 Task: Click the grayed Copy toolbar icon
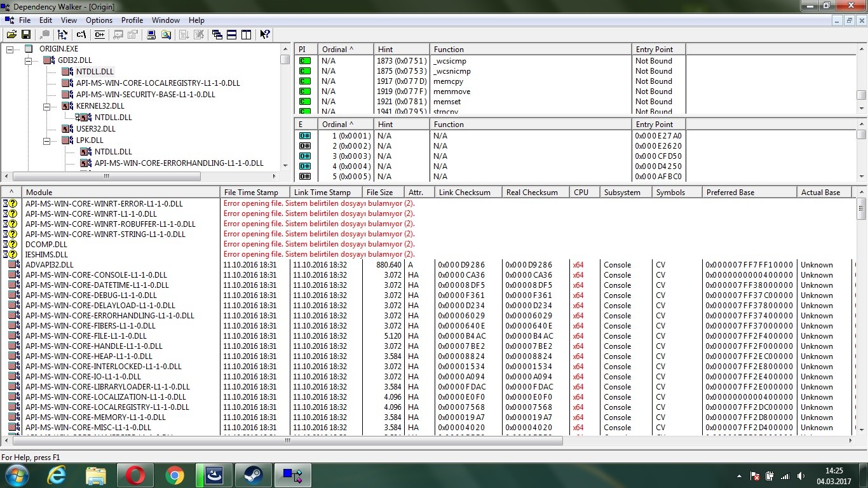44,34
